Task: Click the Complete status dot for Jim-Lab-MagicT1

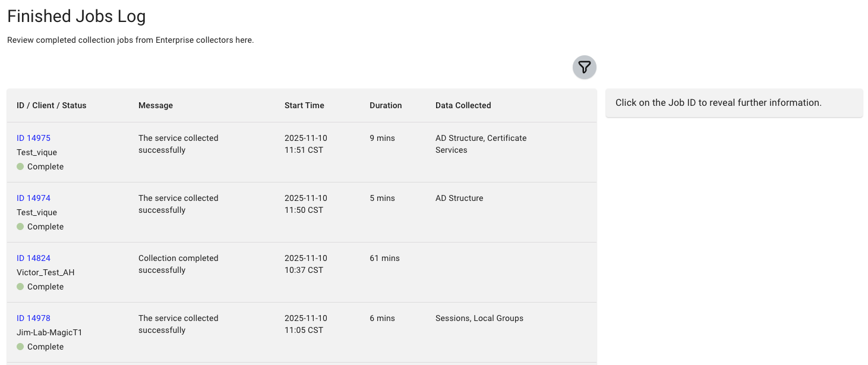Action: coord(20,347)
